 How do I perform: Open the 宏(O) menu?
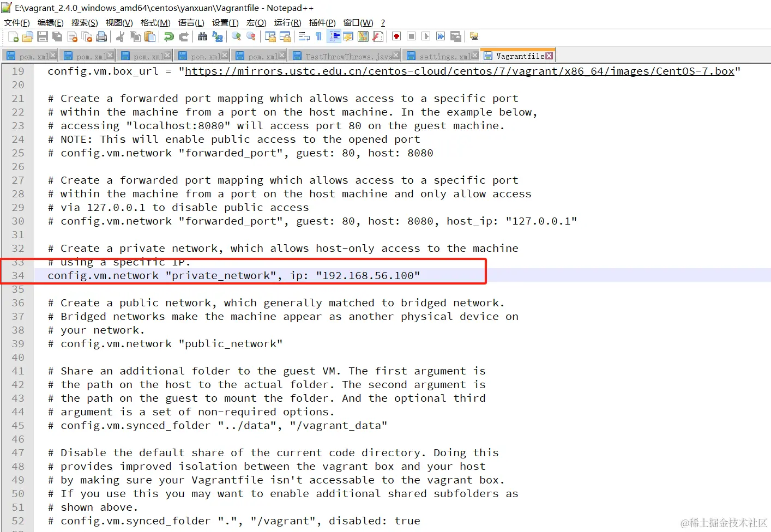tap(256, 22)
